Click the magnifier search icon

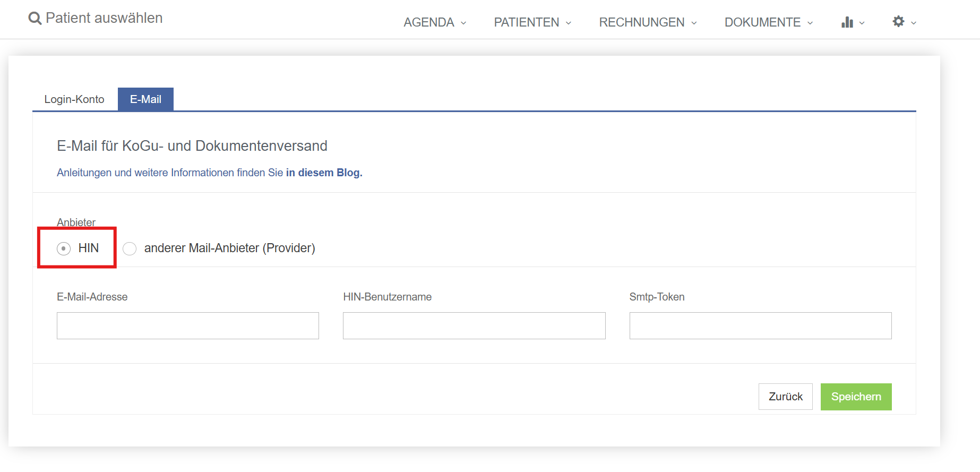pyautogui.click(x=35, y=19)
